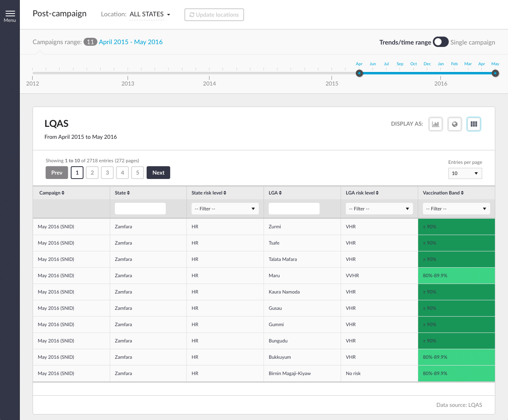Click the April 2015 - May 2016 range link
Viewport: 508px width, 420px height.
coord(130,42)
